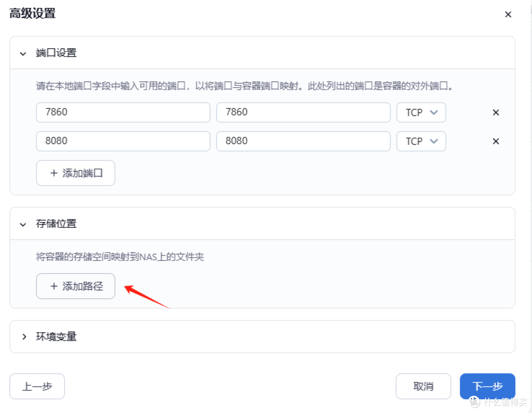Click the 高级设置 title text
The image size is (532, 413).
[x=32, y=14]
